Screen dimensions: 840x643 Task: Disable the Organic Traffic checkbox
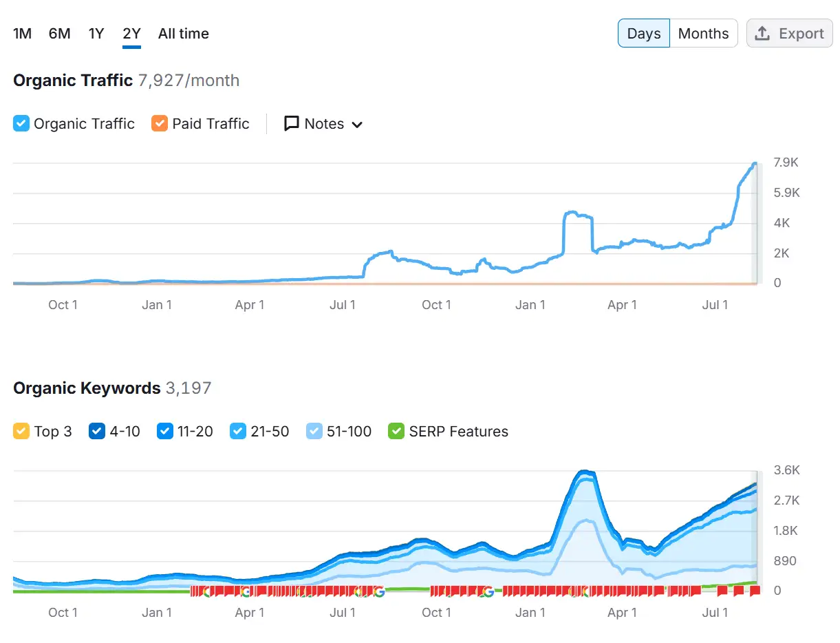point(20,123)
